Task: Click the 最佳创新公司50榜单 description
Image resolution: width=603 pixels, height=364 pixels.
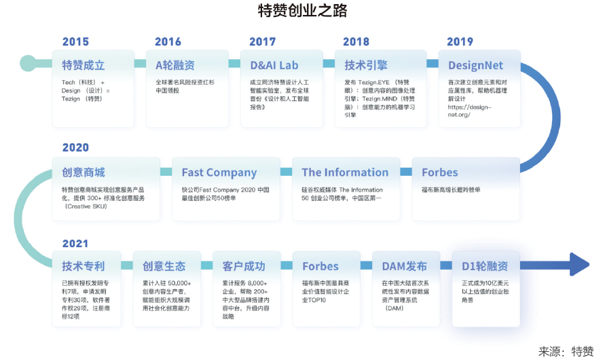Action: tap(225, 194)
